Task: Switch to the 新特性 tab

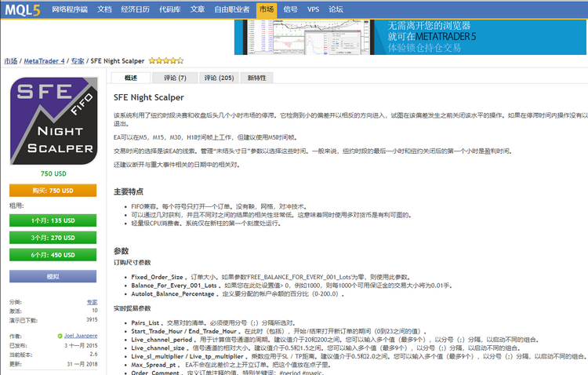Action: click(257, 78)
